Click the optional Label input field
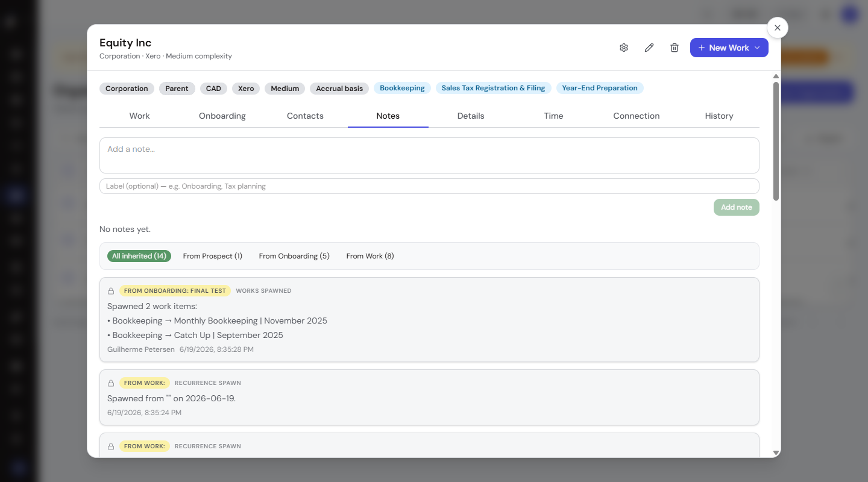 point(429,186)
